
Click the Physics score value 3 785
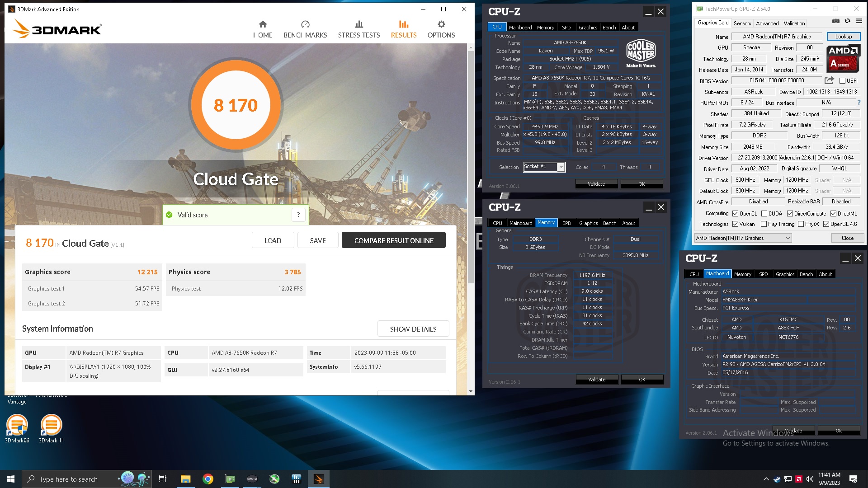(x=292, y=272)
